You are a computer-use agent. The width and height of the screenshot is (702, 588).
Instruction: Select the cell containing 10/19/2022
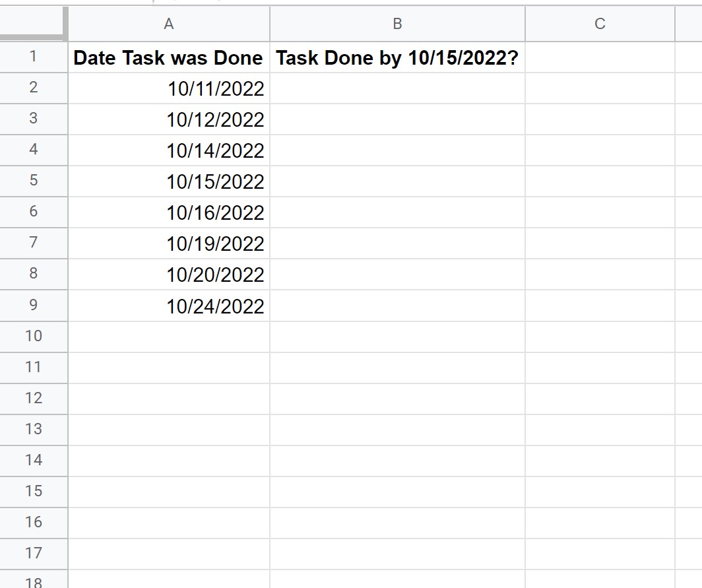point(169,243)
